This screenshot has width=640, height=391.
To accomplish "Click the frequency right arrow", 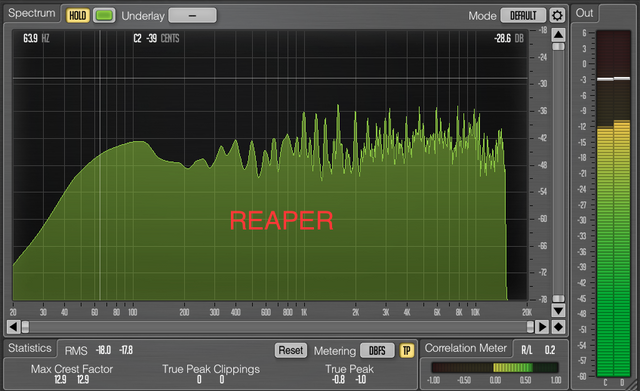I will point(542,327).
